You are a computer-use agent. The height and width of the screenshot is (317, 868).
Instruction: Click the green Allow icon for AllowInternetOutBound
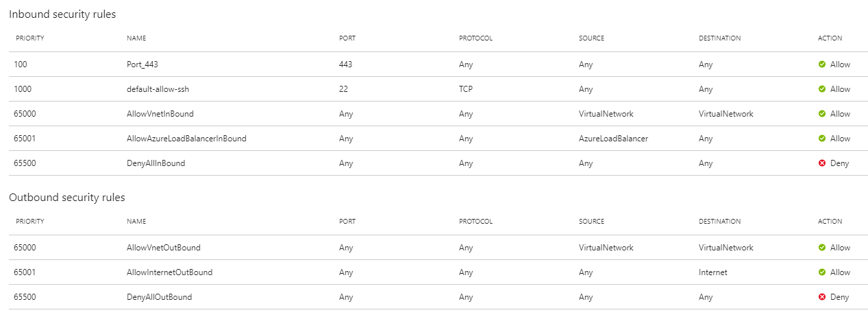coord(822,272)
